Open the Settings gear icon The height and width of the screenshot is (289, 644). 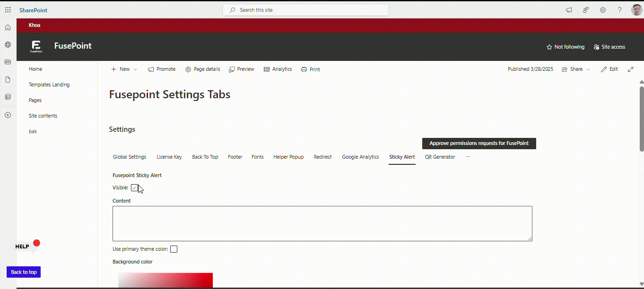pos(603,10)
